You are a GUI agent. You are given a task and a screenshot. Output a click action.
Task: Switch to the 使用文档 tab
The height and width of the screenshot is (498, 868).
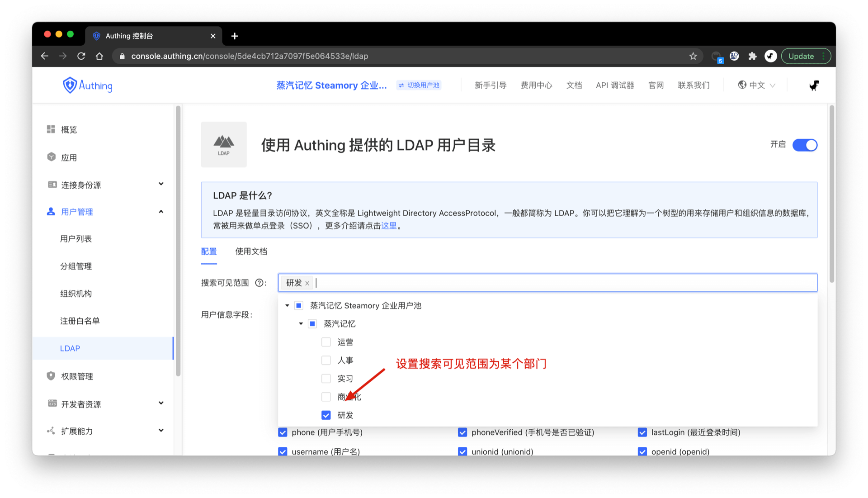(251, 251)
